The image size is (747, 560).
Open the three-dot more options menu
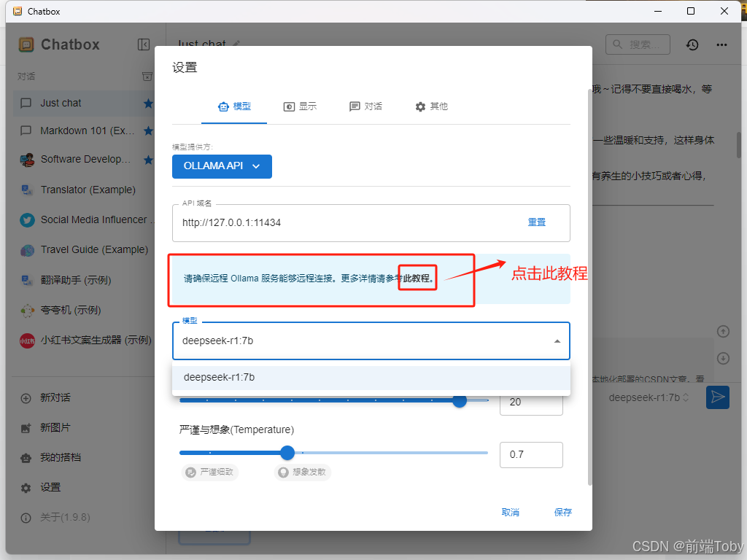coord(721,44)
